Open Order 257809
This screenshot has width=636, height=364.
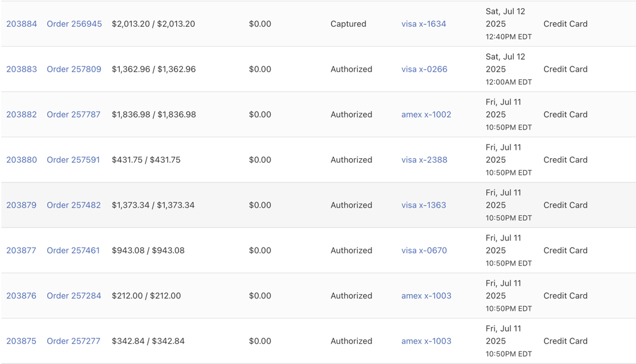74,69
